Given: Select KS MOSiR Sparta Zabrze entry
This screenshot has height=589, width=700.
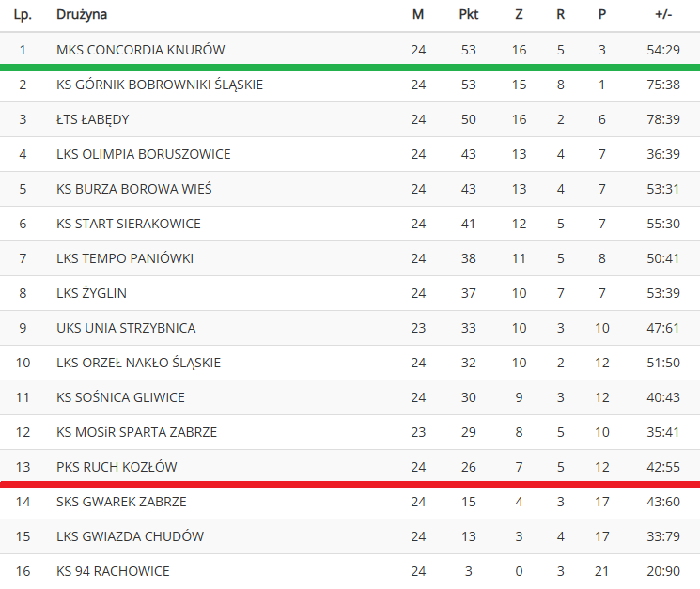Looking at the screenshot, I should coord(136,432).
